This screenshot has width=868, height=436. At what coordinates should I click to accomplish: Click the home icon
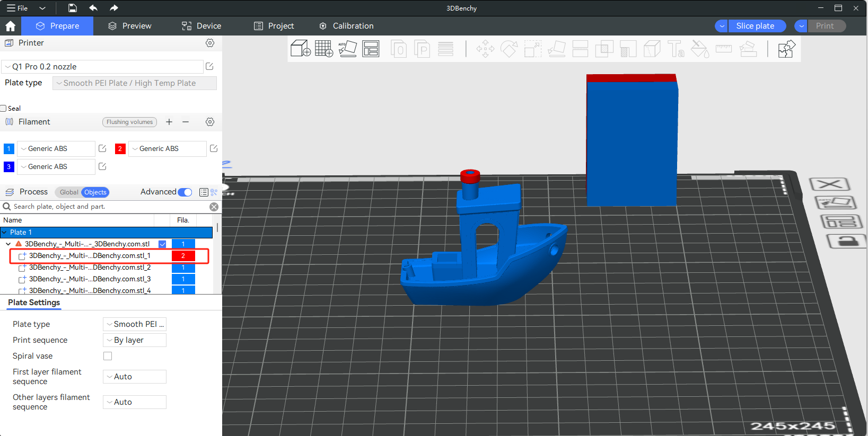[x=10, y=26]
